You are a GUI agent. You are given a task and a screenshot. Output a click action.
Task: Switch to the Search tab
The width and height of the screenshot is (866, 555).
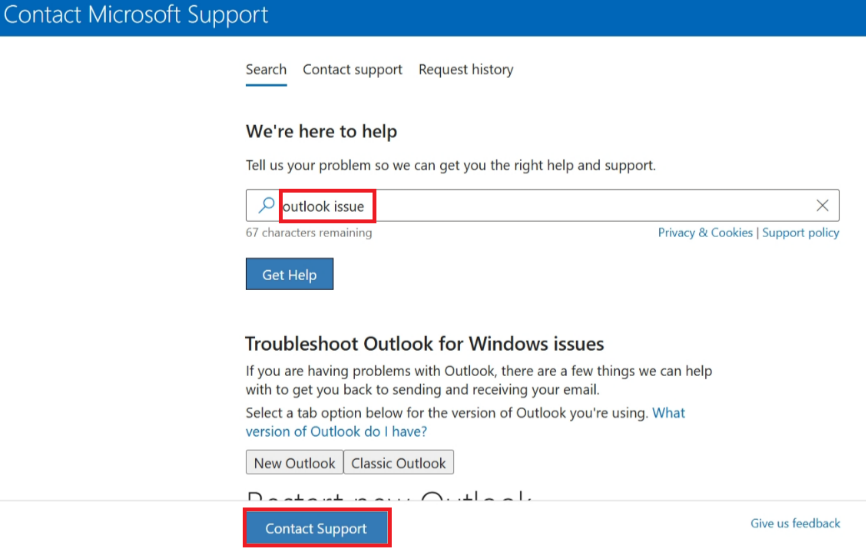point(266,70)
